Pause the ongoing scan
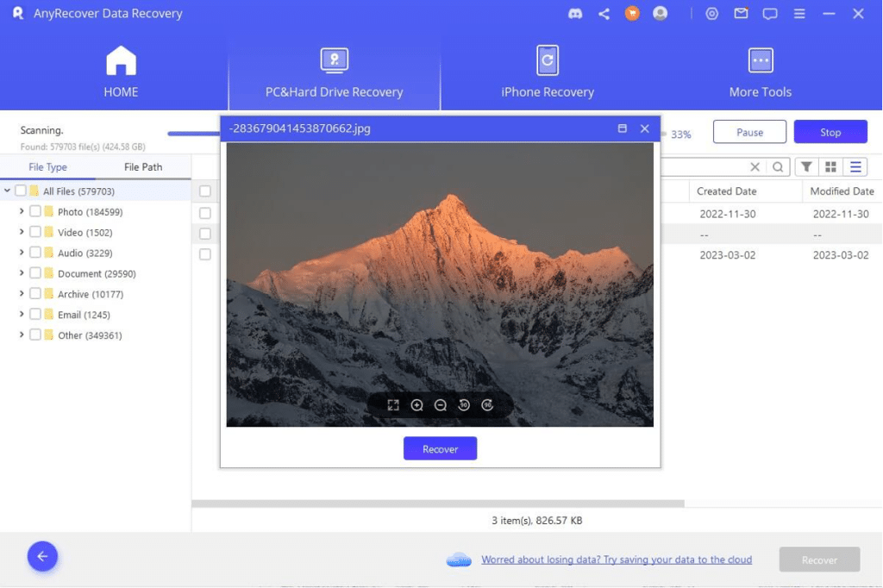This screenshot has width=883, height=588. point(748,131)
